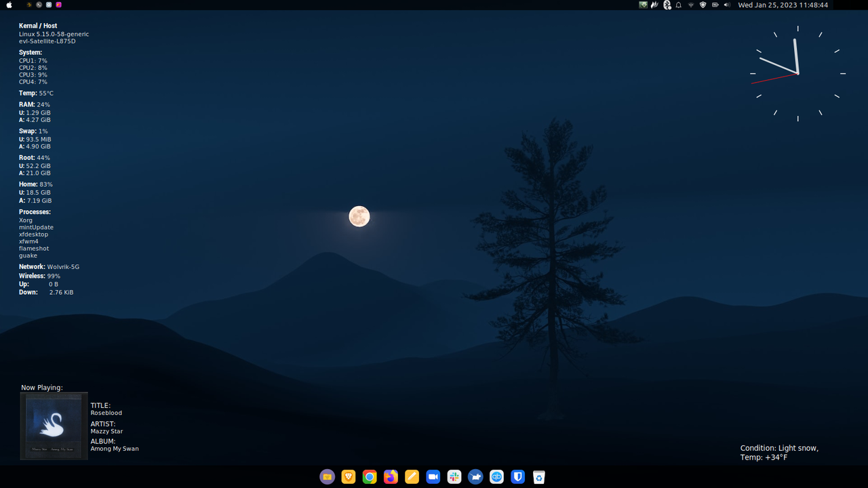Click the Wireless: 99% reading
Viewport: 868px width, 488px height.
coord(39,276)
